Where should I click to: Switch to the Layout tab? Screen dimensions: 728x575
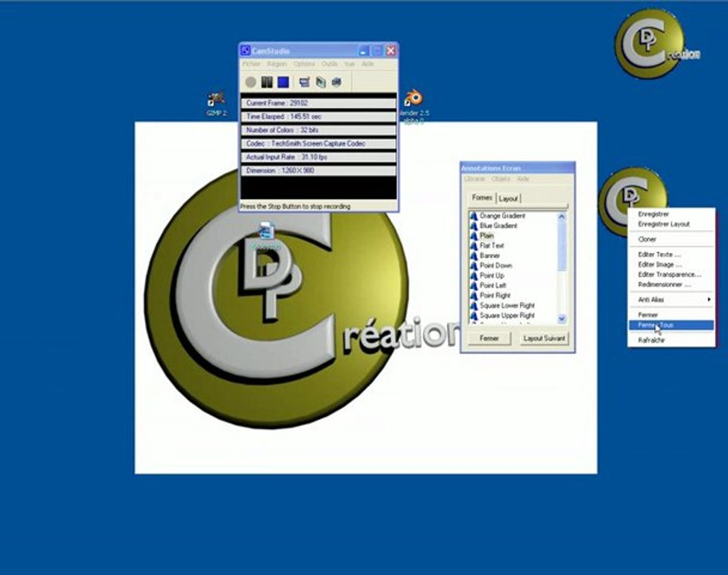pos(508,199)
